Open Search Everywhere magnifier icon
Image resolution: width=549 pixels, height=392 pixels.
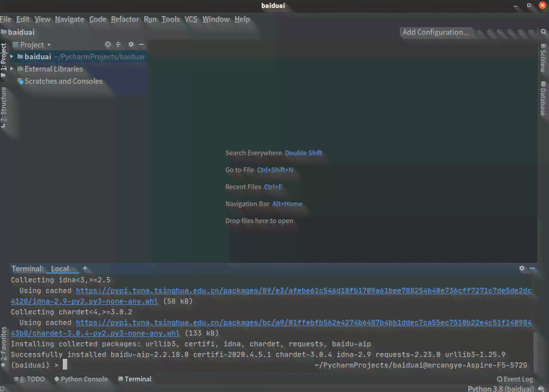[x=543, y=32]
